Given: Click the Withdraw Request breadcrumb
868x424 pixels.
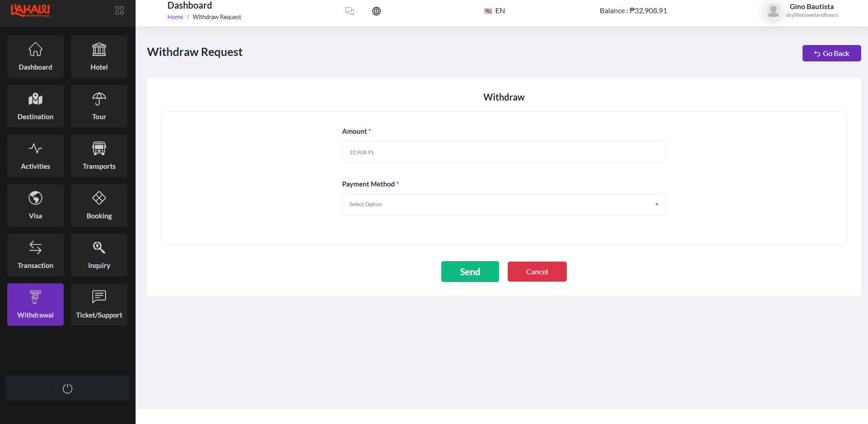Looking at the screenshot, I should click(217, 17).
